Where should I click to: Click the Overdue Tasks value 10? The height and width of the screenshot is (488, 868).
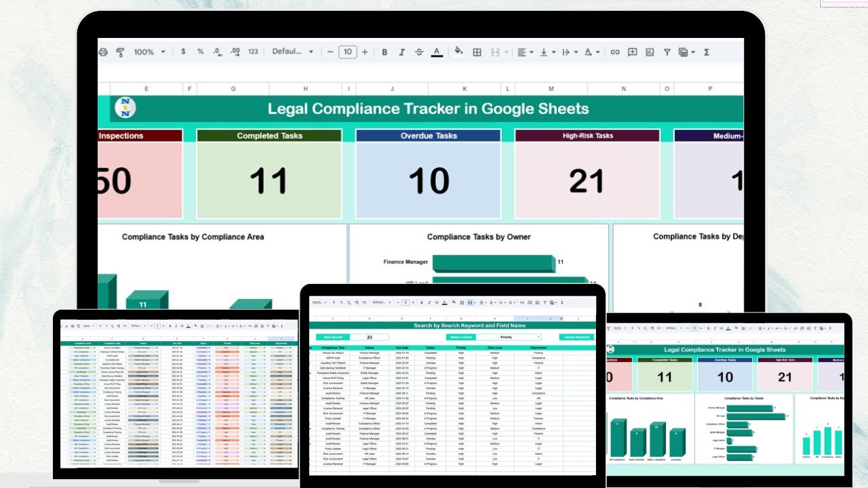429,181
